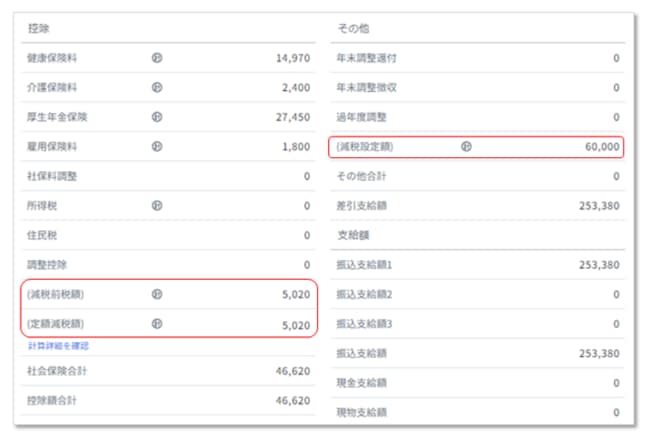Click the icon next to (減税前税額)
The height and width of the screenshot is (437, 650).
[x=157, y=294]
